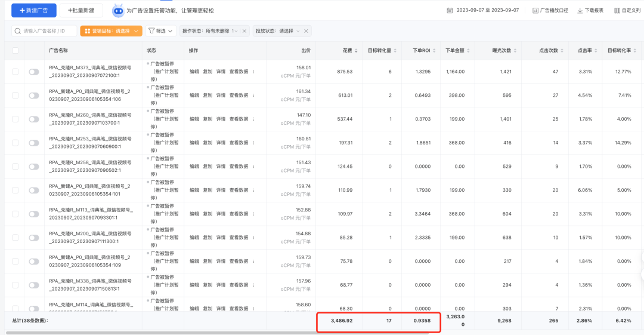
Task: Expand the 投放状态 dropdown
Action: 297,31
